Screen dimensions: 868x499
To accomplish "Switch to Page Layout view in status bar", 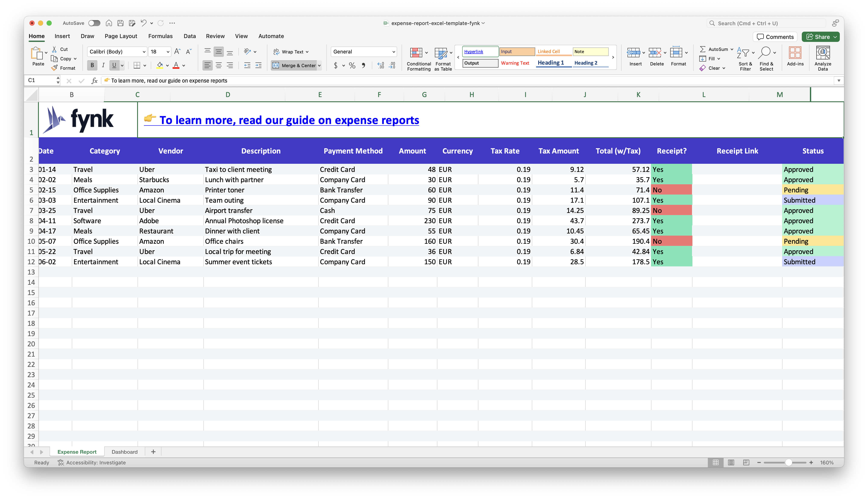I will tap(731, 462).
